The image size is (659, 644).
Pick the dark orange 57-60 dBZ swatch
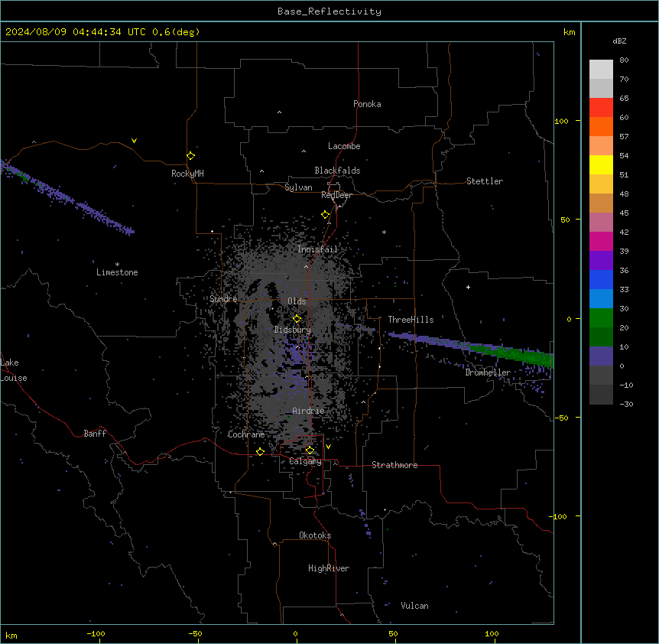[601, 126]
